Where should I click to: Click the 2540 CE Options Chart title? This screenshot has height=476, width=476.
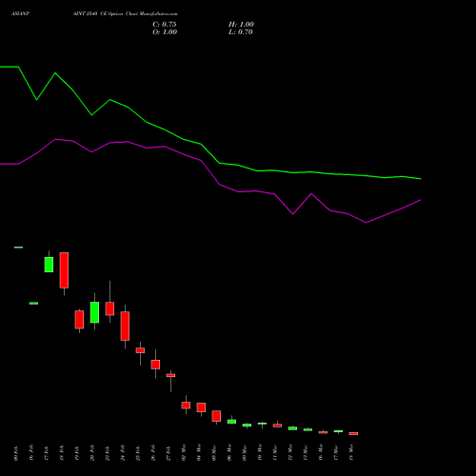[125, 14]
